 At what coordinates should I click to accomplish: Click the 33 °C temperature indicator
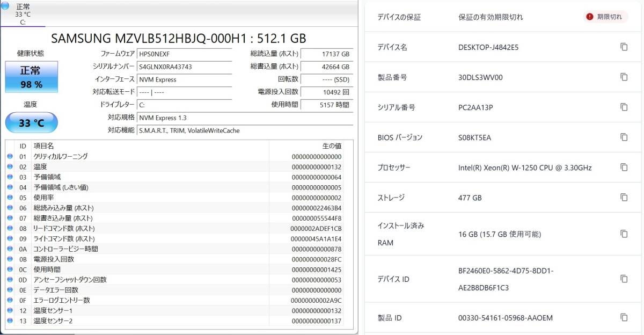(x=31, y=123)
